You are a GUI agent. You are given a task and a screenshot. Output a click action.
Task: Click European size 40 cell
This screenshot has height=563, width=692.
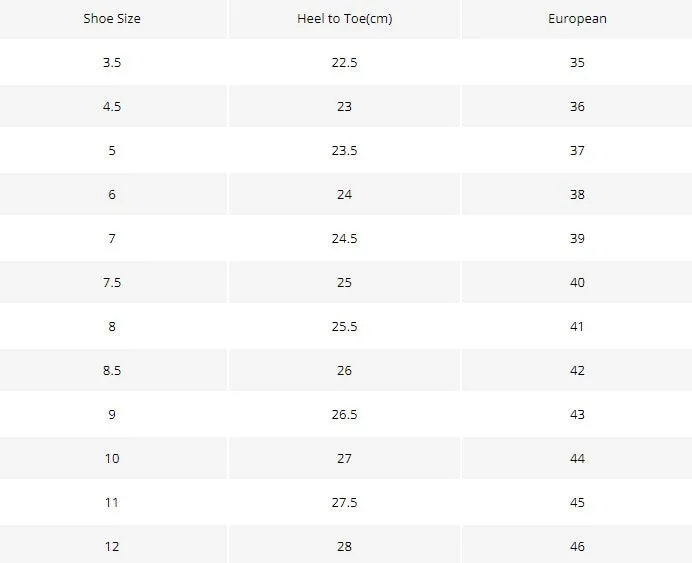coord(577,282)
